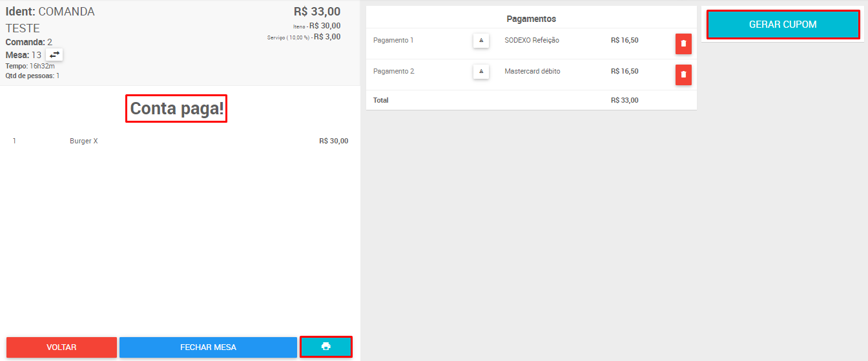Click the Ident: COMANDA TESTE title
The height and width of the screenshot is (361, 868).
pyautogui.click(x=50, y=20)
